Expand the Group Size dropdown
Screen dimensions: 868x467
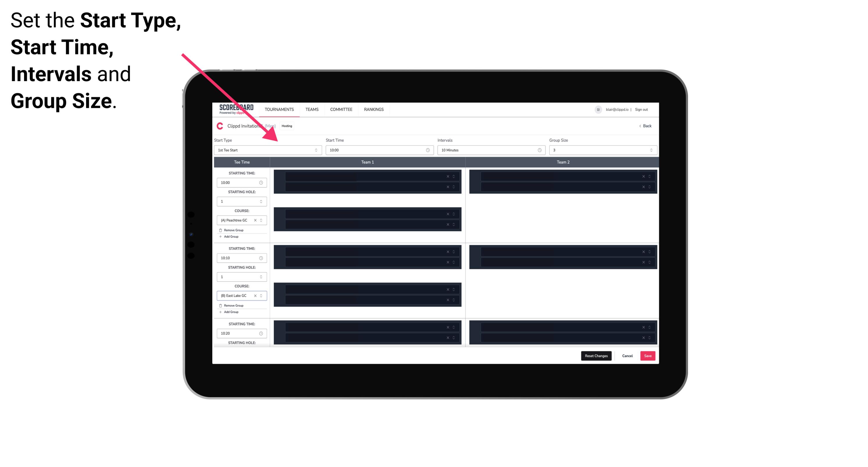point(650,150)
